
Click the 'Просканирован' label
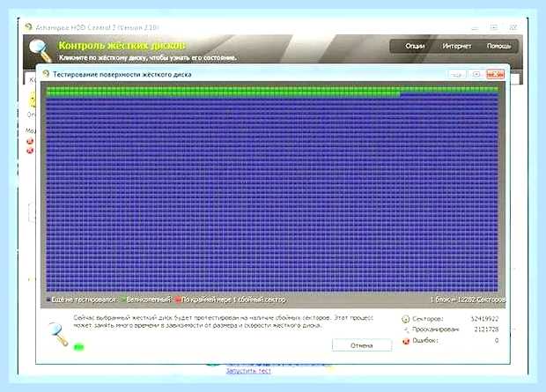pyautogui.click(x=436, y=329)
